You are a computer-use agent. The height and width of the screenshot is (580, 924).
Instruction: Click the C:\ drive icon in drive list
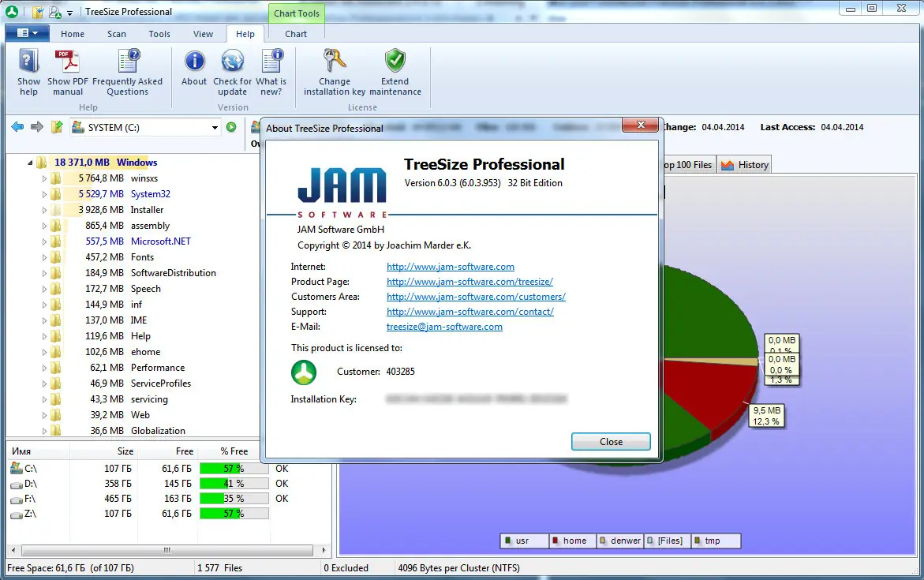(17, 468)
